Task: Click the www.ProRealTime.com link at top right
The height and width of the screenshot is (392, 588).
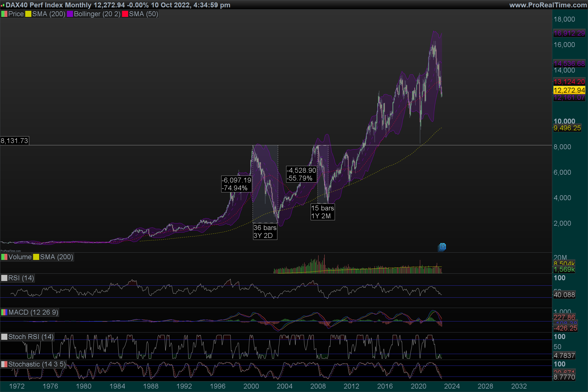Action: [548, 5]
